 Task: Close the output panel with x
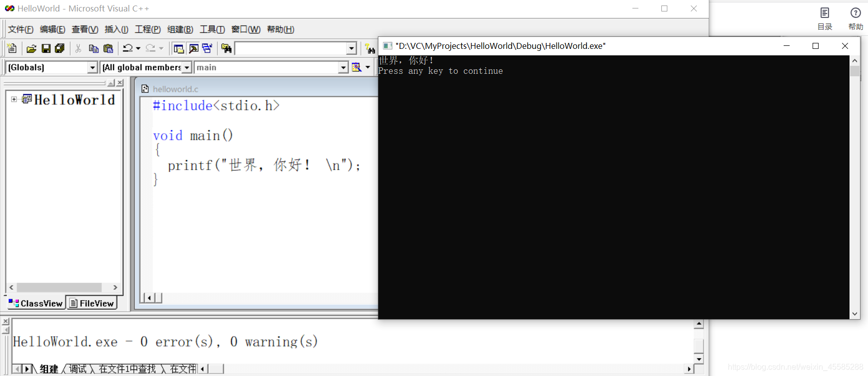tap(5, 322)
